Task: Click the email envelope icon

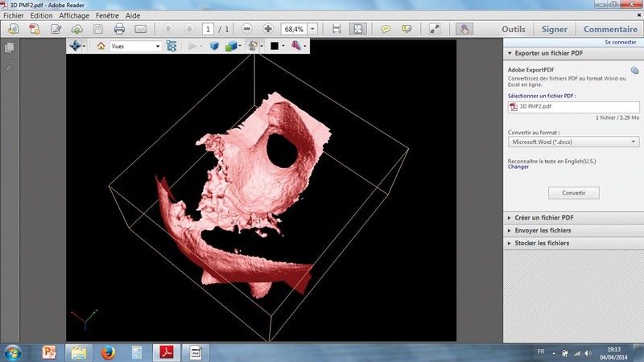Action: coord(141,29)
